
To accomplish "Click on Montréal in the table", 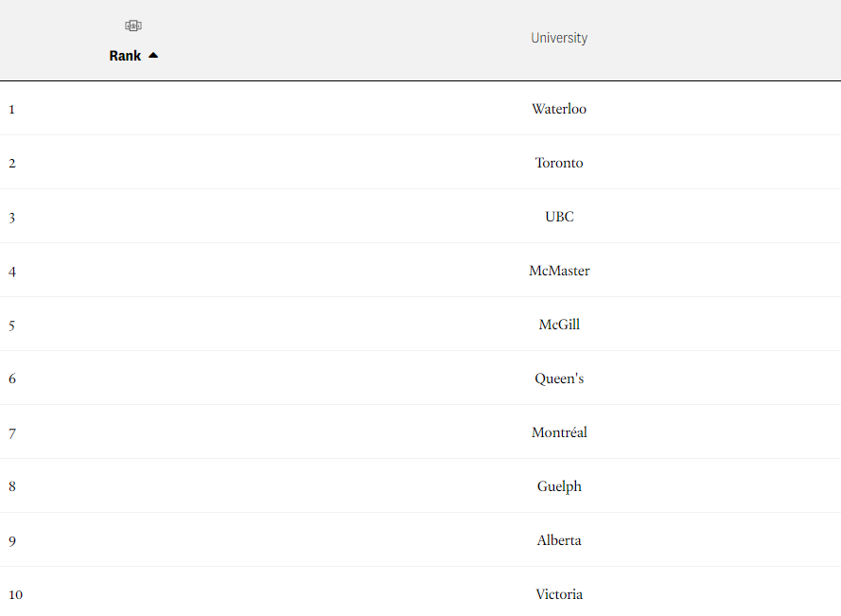I will coord(559,432).
